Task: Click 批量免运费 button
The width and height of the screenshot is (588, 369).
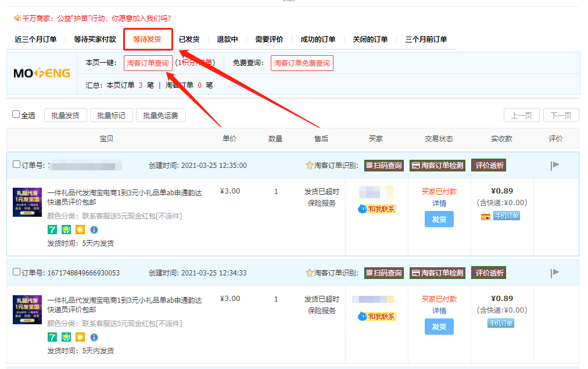Action: pyautogui.click(x=160, y=115)
